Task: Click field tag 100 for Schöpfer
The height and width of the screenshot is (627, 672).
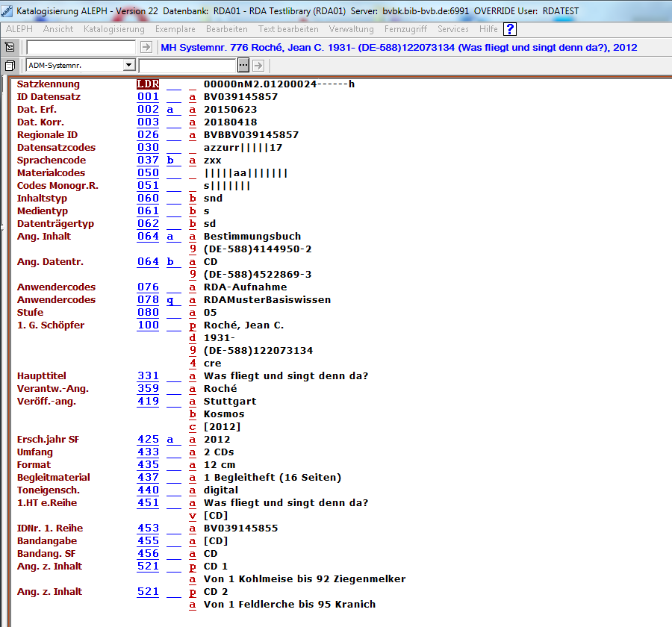Action: point(148,325)
